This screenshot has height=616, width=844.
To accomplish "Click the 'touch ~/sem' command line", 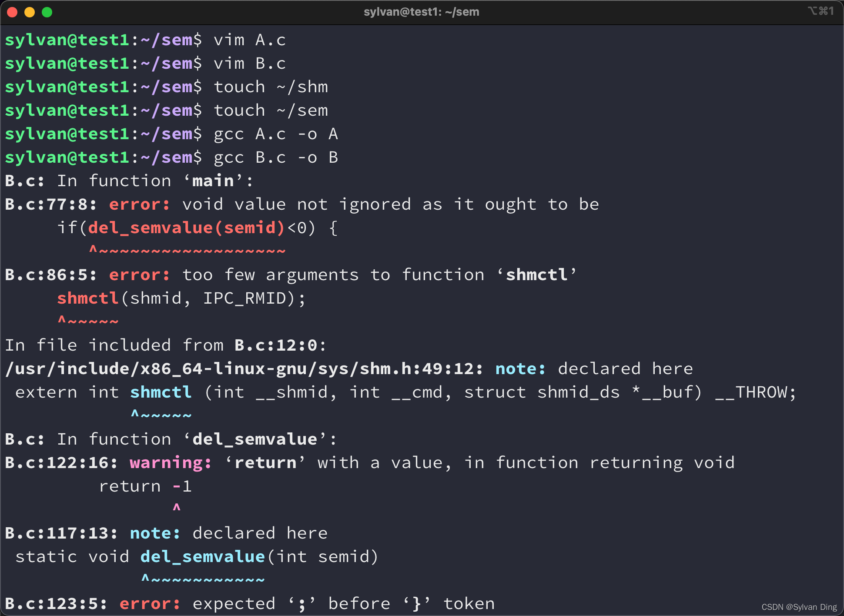I will click(271, 110).
